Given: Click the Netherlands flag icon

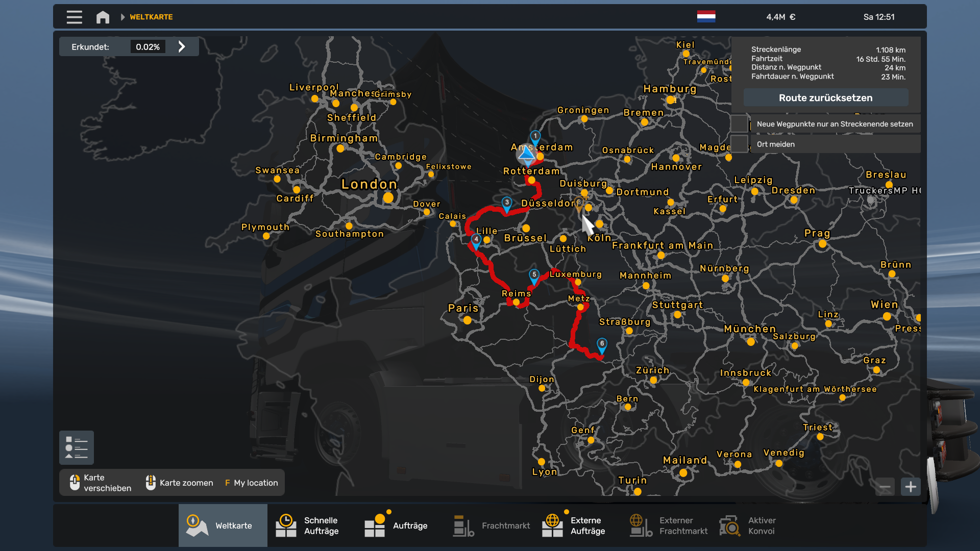Looking at the screenshot, I should (706, 17).
